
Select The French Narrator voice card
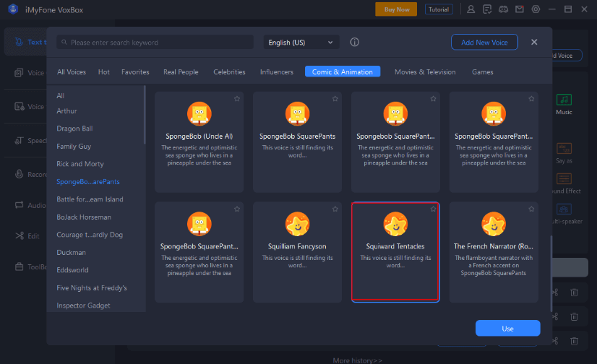coord(494,252)
